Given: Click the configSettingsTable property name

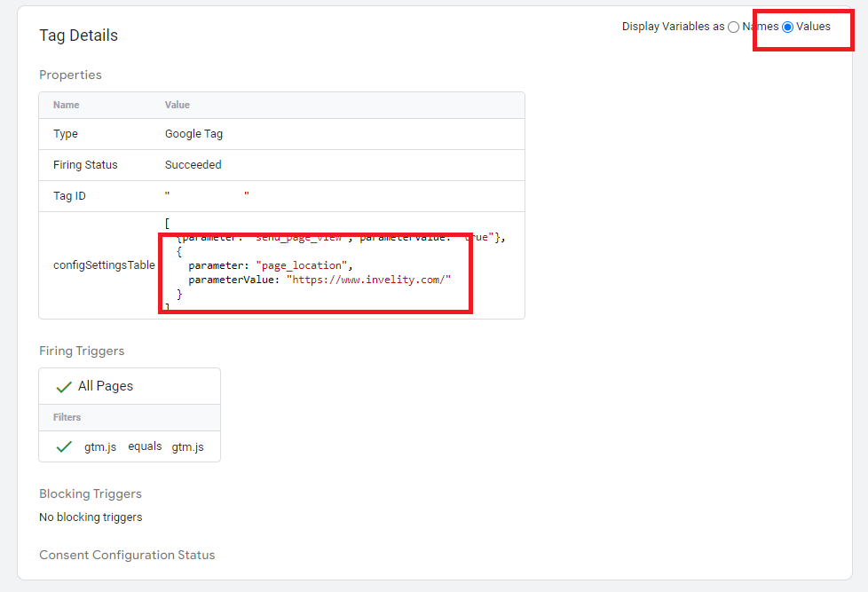Looking at the screenshot, I should (x=104, y=265).
